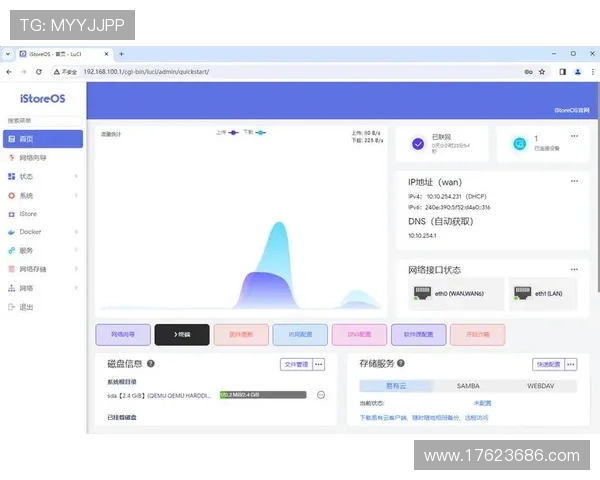Click the 网络向导 quick action button

123,335
